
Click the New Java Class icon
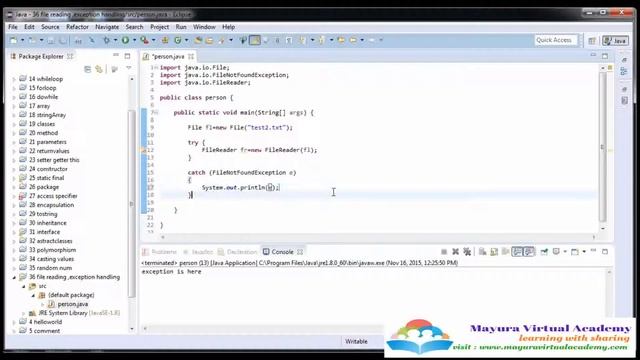click(178, 40)
